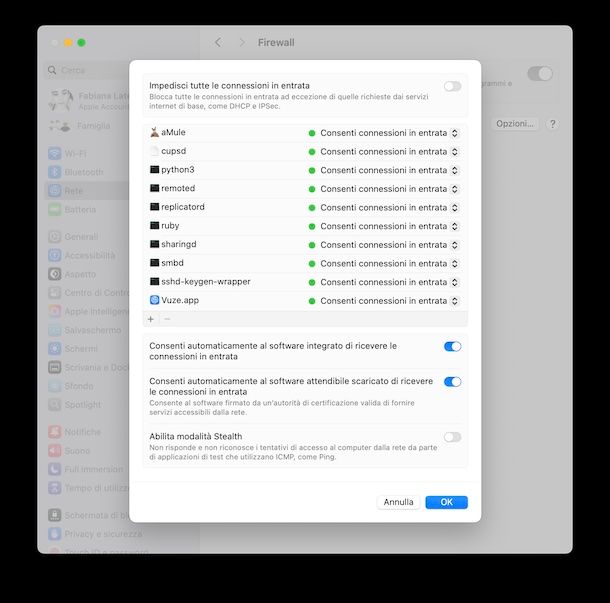Select Salvaschermo in the sidebar
Screen dimensions: 610x603
point(85,330)
